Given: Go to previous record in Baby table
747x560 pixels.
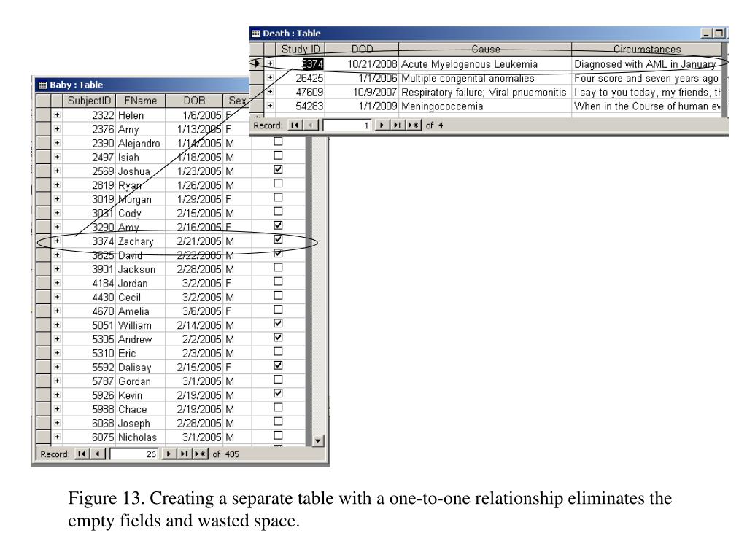Looking at the screenshot, I should tap(98, 454).
